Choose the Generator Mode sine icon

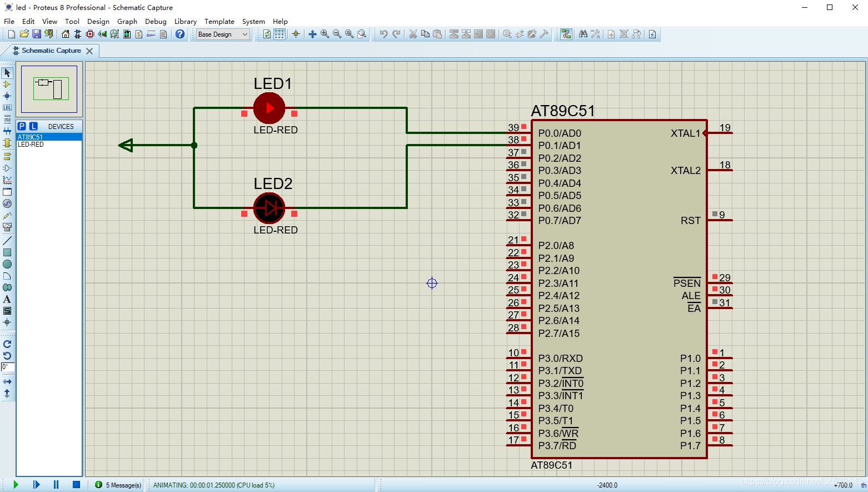[x=7, y=203]
